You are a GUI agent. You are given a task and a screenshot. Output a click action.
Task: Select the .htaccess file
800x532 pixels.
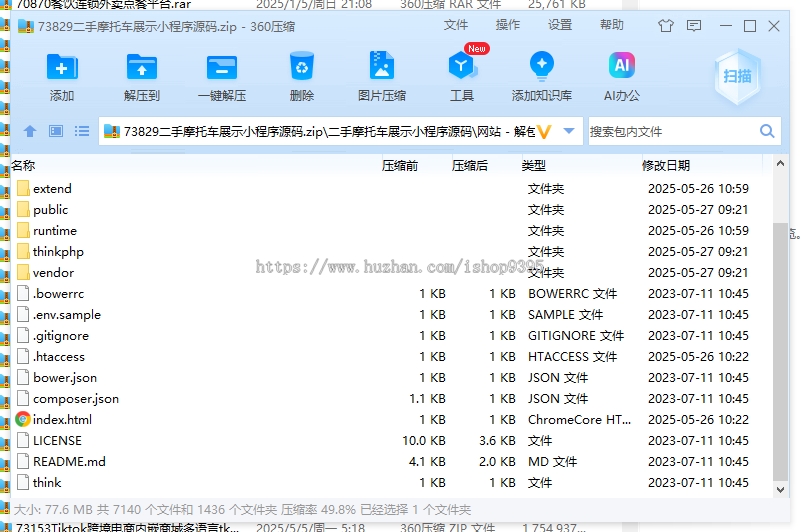59,357
